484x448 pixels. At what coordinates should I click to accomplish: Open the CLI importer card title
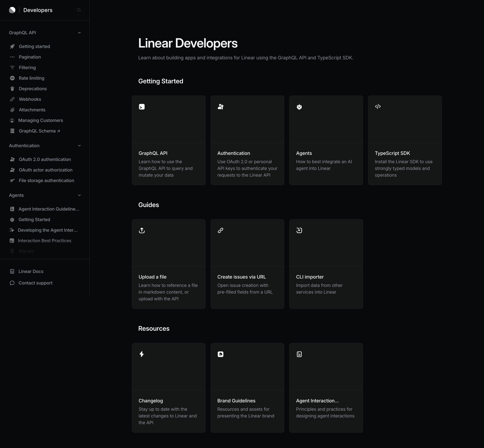pos(310,277)
